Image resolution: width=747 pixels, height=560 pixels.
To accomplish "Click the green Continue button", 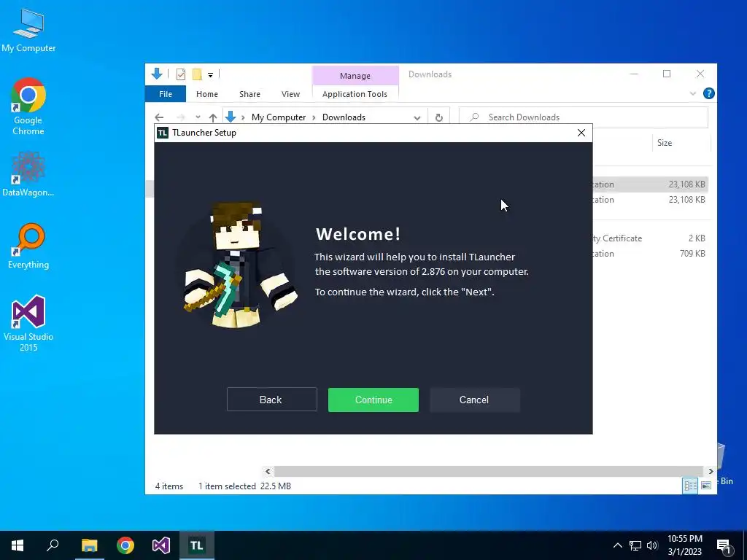I will tap(373, 400).
